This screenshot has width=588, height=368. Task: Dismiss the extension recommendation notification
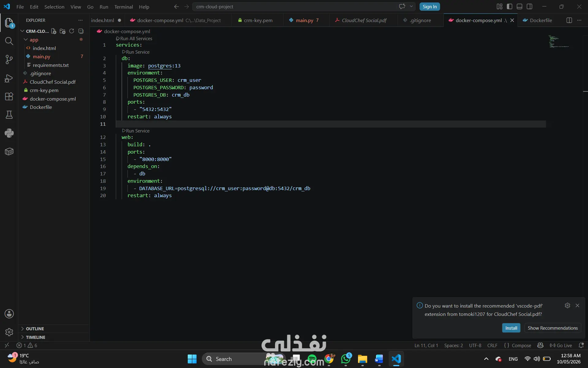[577, 305]
